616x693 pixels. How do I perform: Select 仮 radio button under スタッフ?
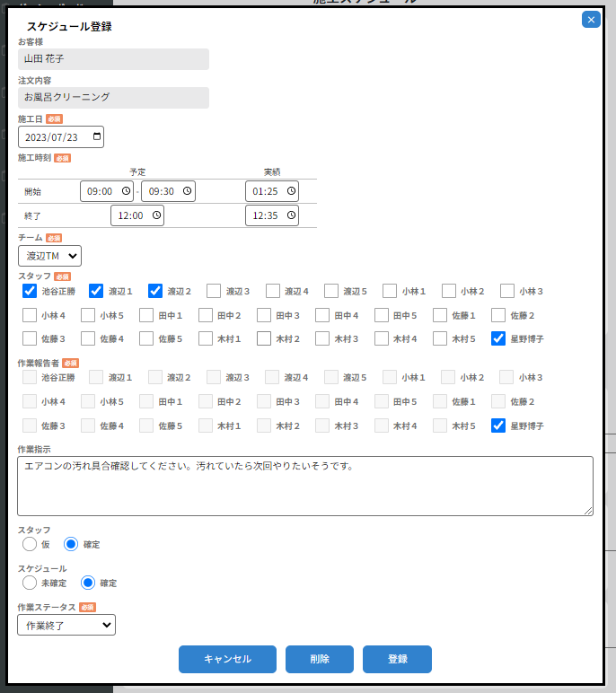[30, 544]
